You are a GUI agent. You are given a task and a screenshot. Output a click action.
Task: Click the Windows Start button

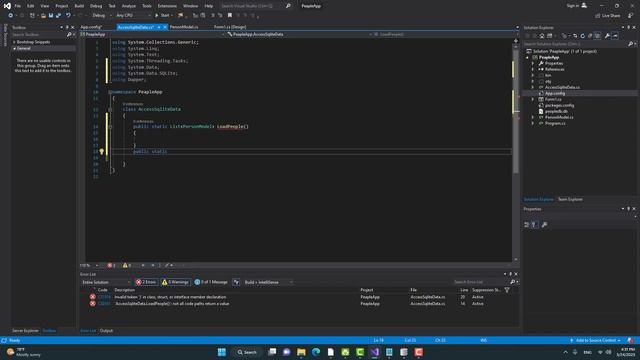point(222,352)
